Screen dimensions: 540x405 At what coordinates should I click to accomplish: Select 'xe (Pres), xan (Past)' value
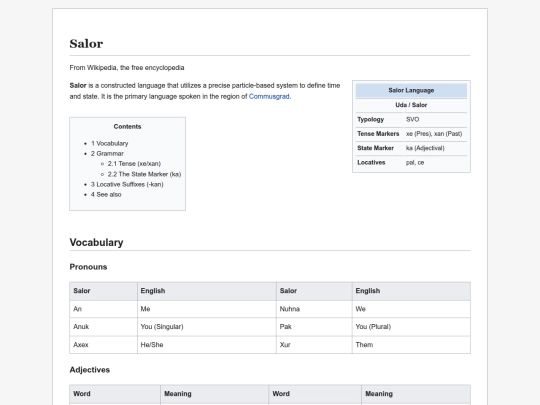click(434, 134)
